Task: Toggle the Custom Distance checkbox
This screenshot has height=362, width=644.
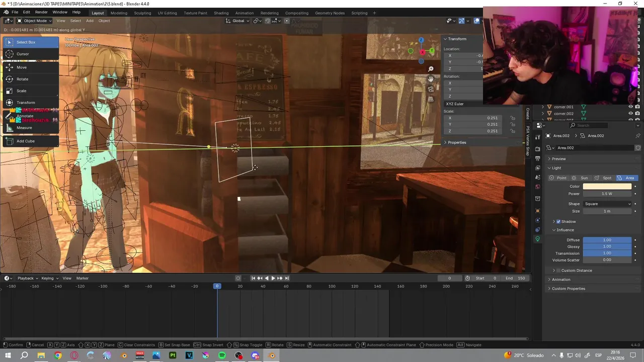Action: [x=558, y=270]
